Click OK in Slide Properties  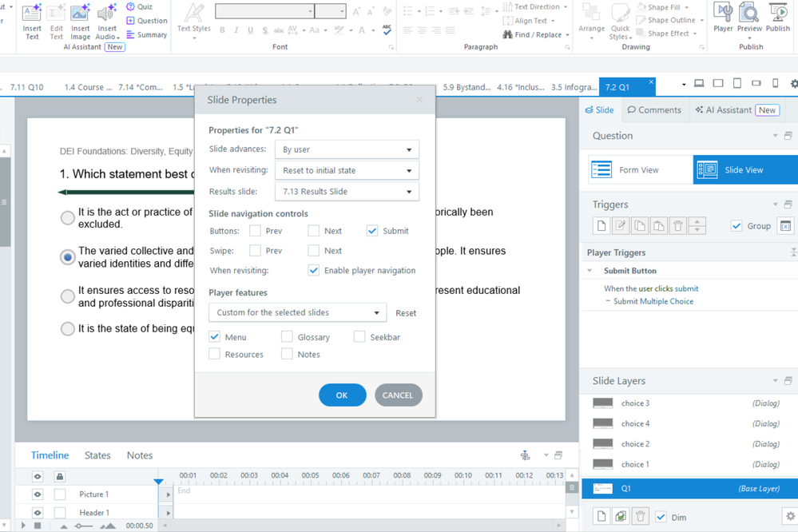(x=342, y=395)
